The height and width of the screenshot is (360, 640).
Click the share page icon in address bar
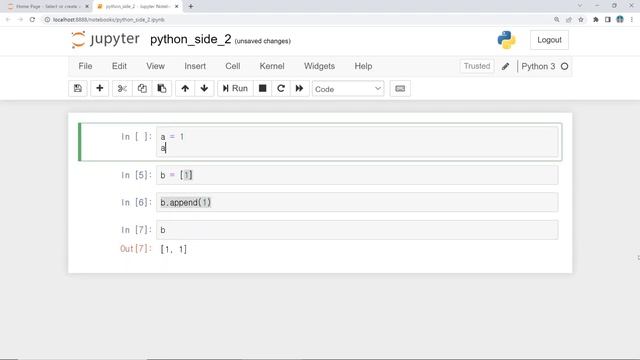(569, 20)
